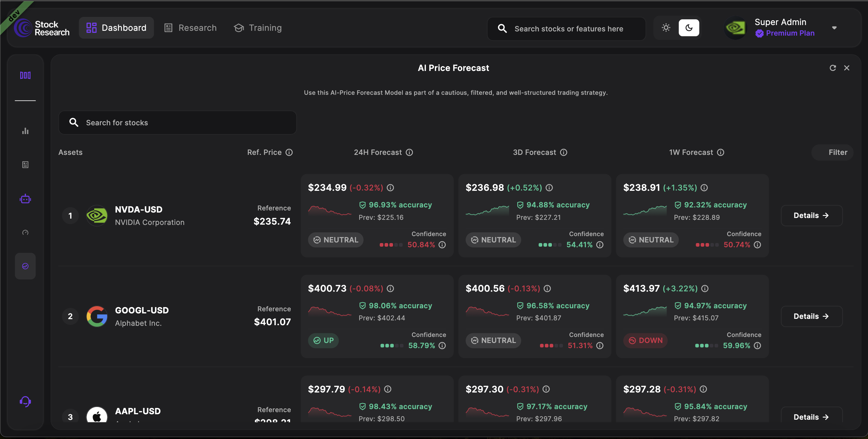This screenshot has height=439, width=868.
Task: Click info icon next to 58.79% confidence
Action: click(x=442, y=345)
